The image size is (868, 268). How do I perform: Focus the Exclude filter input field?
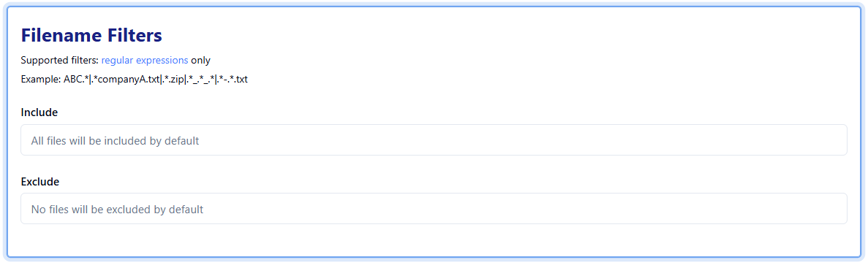tap(434, 208)
